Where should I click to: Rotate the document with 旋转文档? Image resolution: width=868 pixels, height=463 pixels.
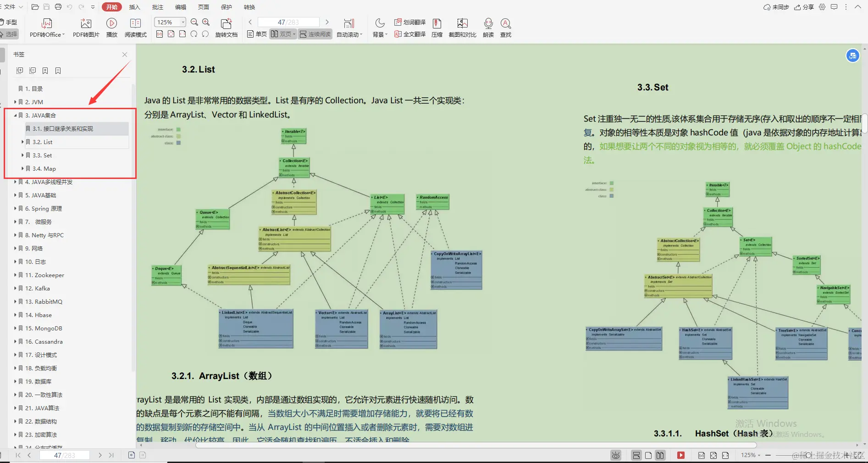(x=227, y=27)
